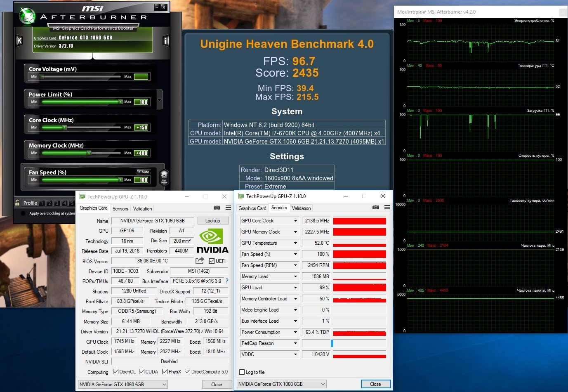Open the GPU Temperature sensor dropdown
Viewport: 568px width, 392px height.
[x=295, y=243]
